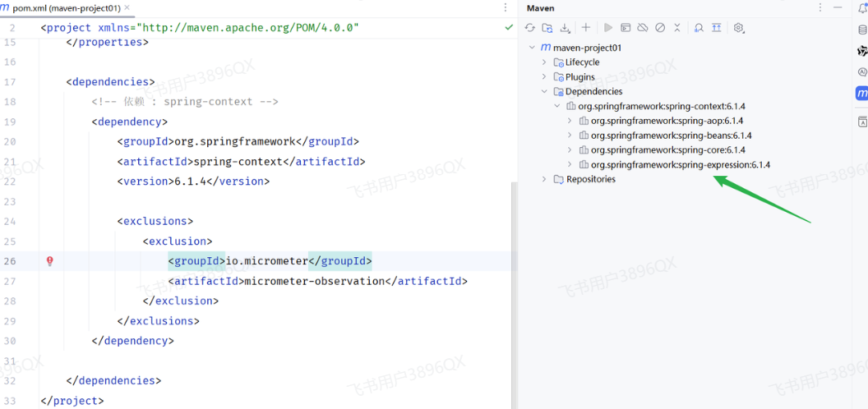The height and width of the screenshot is (409, 868).
Task: Click the Analyze Dependencies icon
Action: tap(699, 28)
